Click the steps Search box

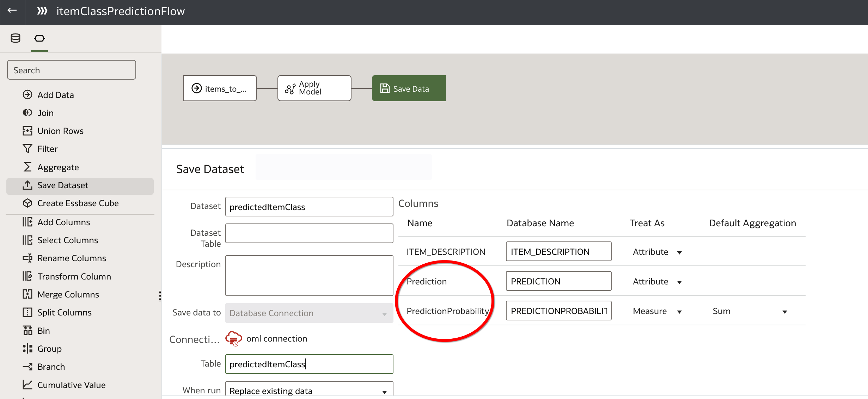[x=71, y=70]
